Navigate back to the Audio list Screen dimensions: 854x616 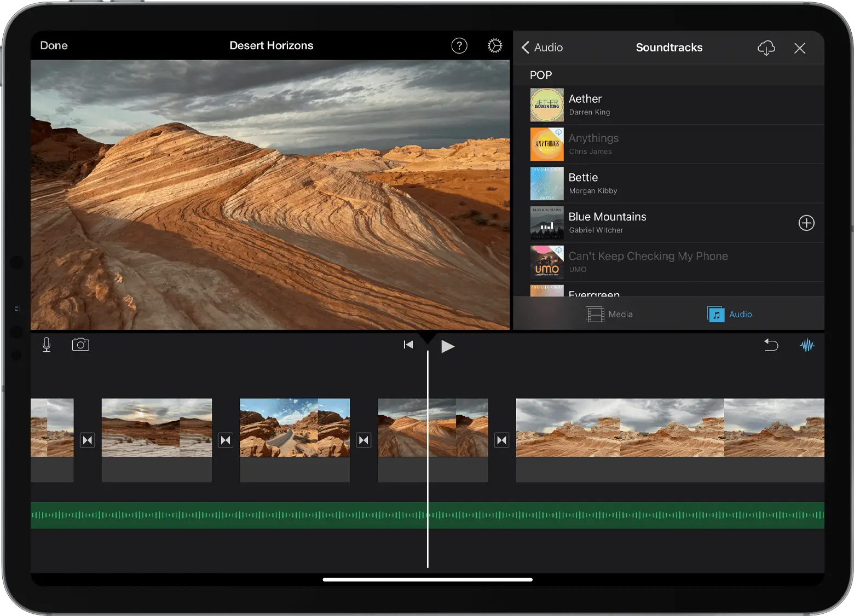(541, 47)
